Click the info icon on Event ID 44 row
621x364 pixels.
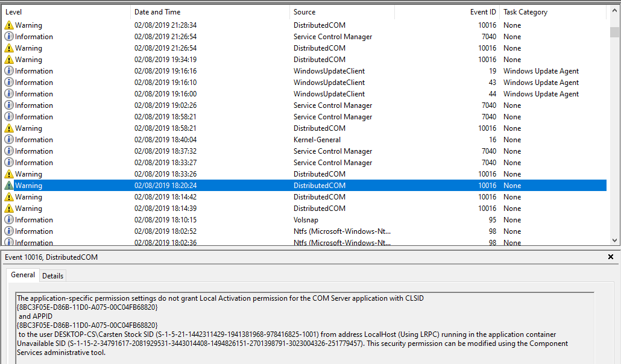[x=8, y=94]
